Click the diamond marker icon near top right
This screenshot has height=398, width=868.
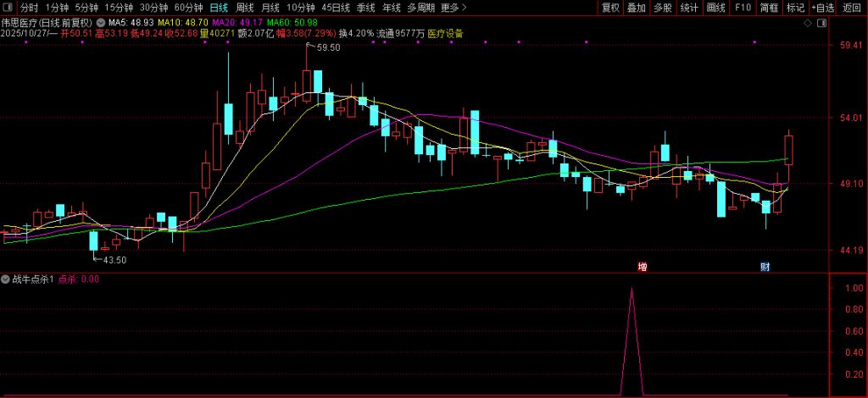(x=808, y=23)
